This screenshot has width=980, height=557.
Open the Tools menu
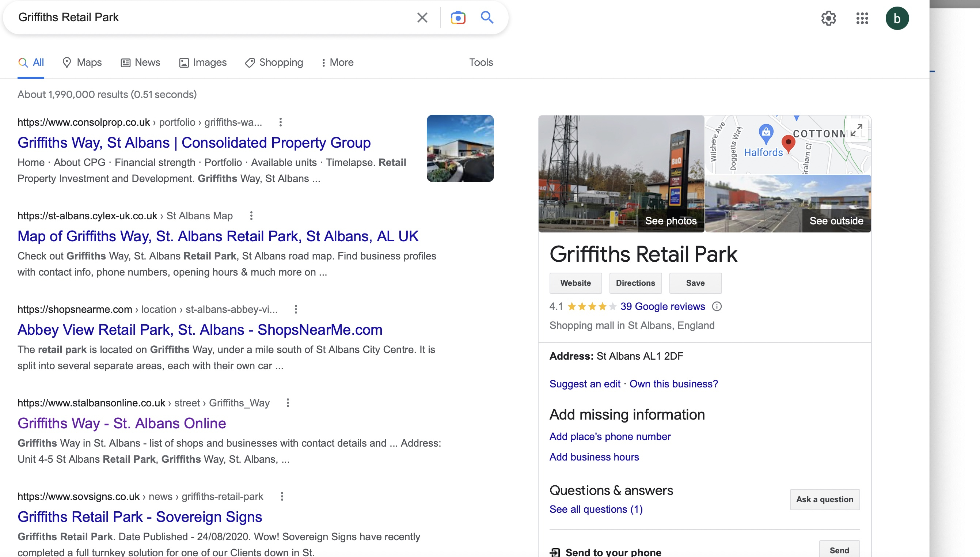pos(480,62)
